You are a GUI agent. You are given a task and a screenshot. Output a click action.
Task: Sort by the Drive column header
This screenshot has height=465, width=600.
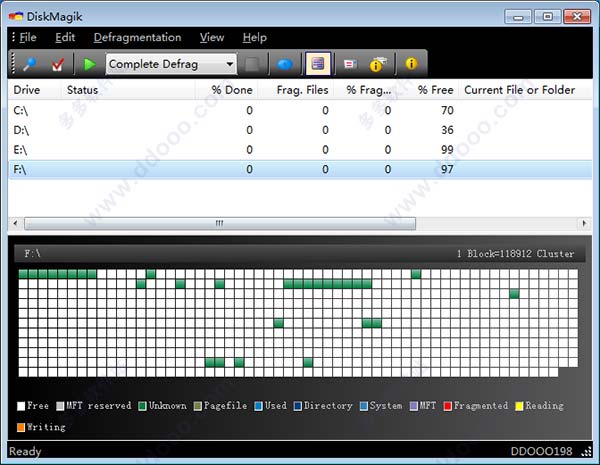tap(34, 90)
